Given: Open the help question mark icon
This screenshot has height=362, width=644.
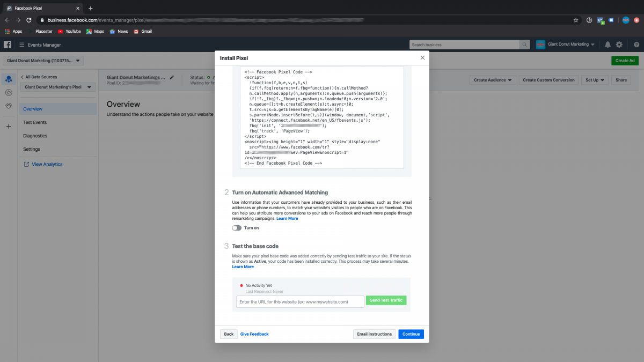Looking at the screenshot, I should [636, 45].
